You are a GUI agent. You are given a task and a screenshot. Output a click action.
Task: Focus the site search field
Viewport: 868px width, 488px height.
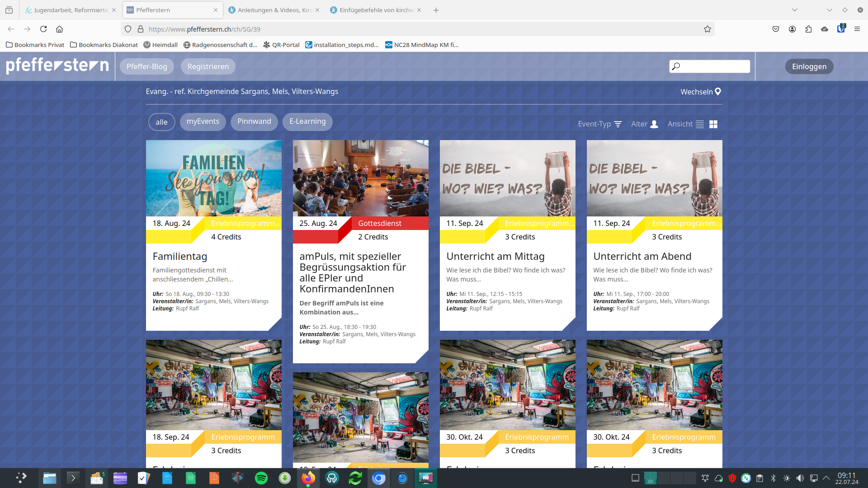pyautogui.click(x=709, y=66)
